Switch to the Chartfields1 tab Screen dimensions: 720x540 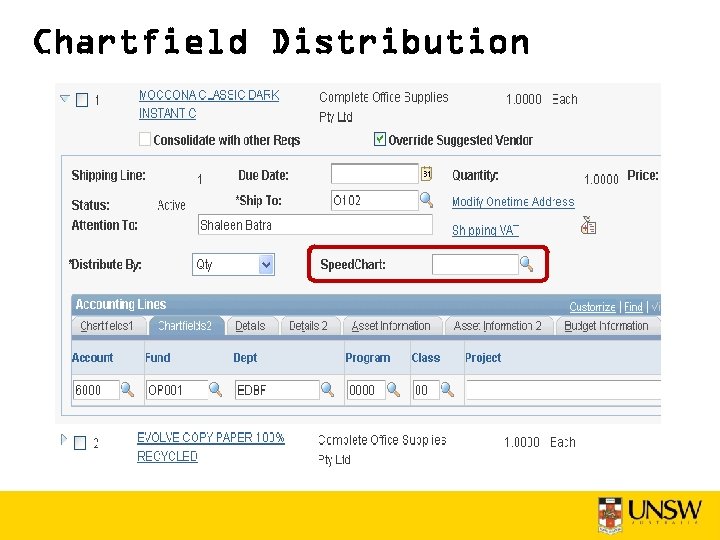tap(107, 326)
